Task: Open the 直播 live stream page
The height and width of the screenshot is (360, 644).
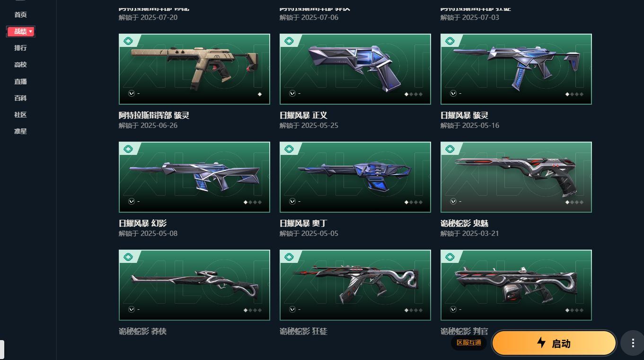Action: coord(20,81)
